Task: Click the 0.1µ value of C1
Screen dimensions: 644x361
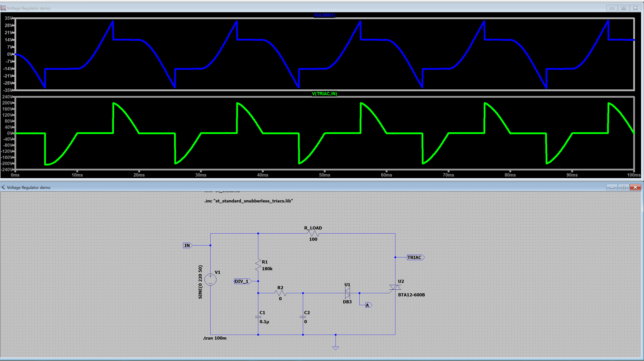Action: click(x=264, y=322)
